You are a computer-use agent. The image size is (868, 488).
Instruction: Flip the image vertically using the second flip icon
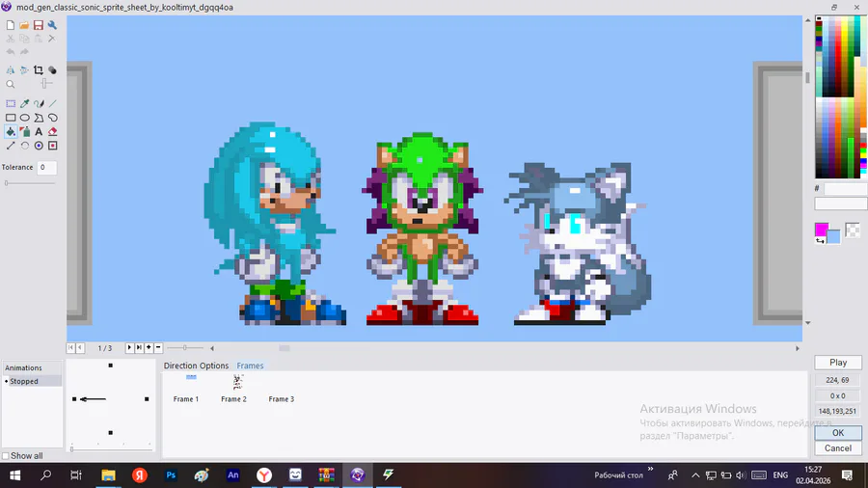point(24,70)
